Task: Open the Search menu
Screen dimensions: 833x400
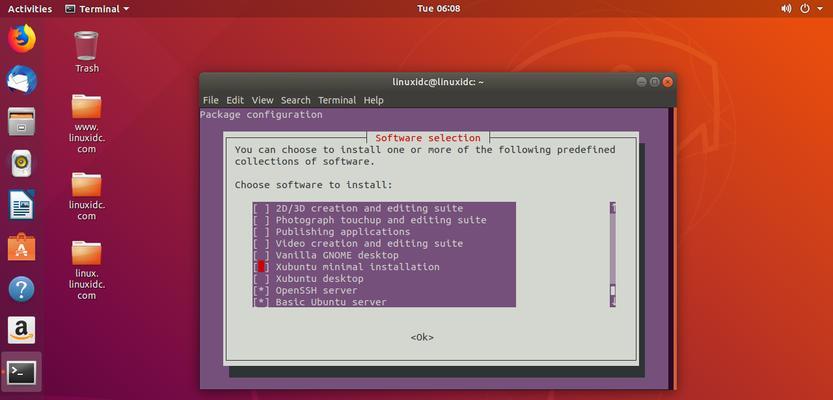Action: (x=295, y=100)
